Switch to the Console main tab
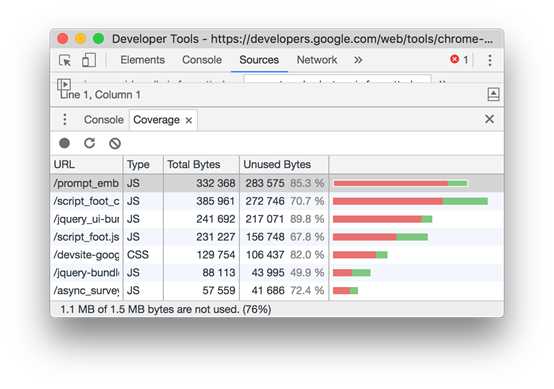Screen dimensions: 554x389 coord(202,60)
